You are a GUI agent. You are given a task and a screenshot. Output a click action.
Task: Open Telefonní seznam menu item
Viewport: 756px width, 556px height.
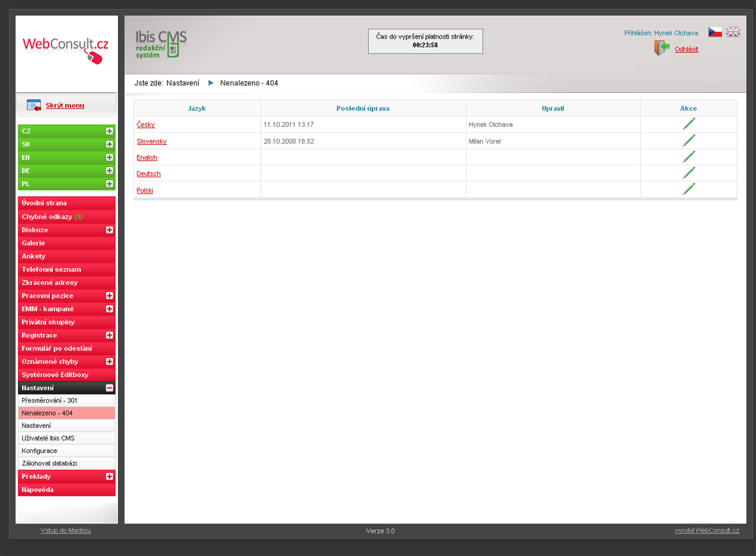coord(67,270)
